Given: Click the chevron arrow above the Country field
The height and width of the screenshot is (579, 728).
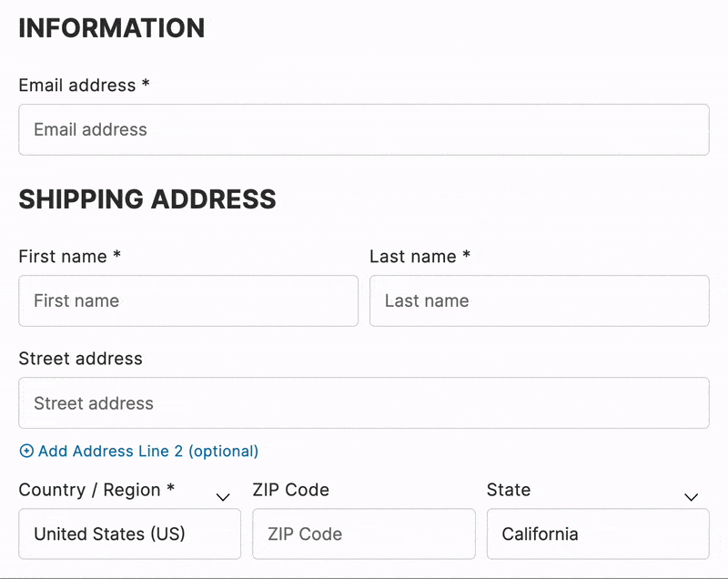Looking at the screenshot, I should tap(223, 497).
